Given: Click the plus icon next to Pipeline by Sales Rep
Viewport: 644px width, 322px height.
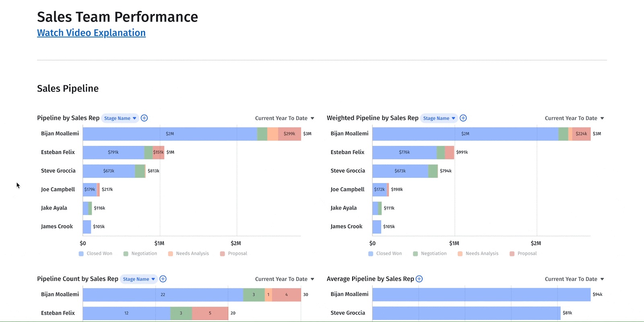Looking at the screenshot, I should [x=144, y=118].
